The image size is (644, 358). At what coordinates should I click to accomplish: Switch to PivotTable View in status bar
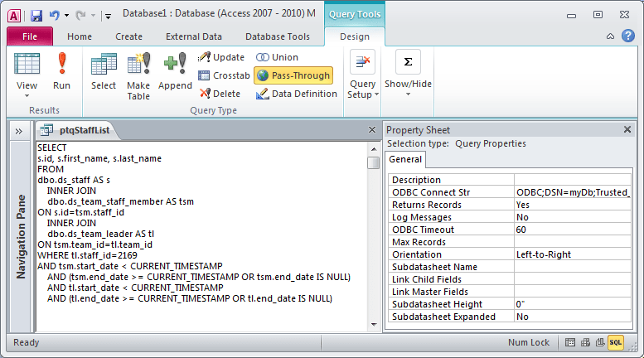(585, 342)
